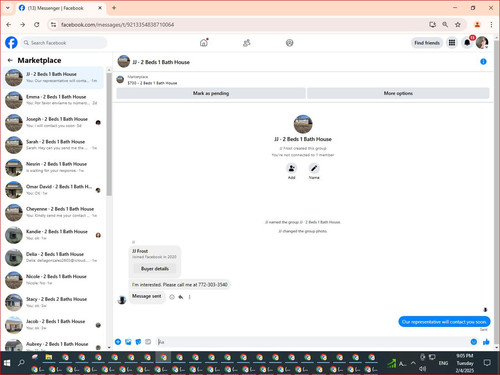Open the Delia - 2 Beds 1 Bath House chat

53,257
